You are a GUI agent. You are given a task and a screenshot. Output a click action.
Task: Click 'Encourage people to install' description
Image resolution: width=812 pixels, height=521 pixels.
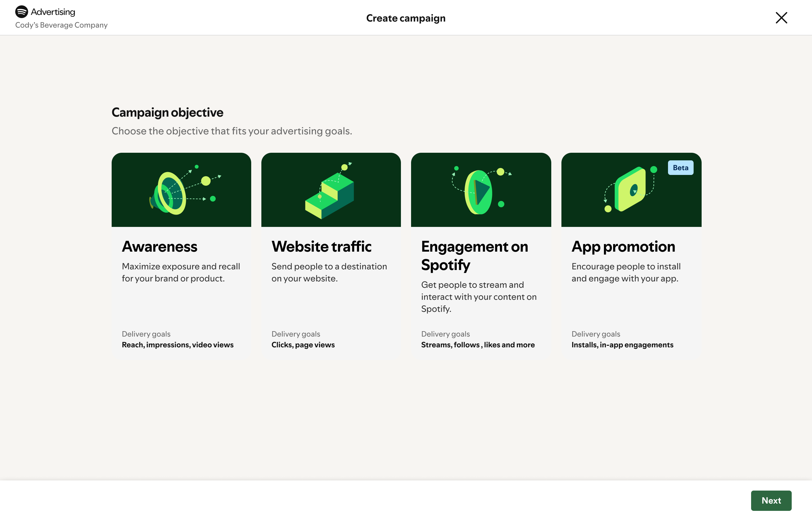[626, 272]
